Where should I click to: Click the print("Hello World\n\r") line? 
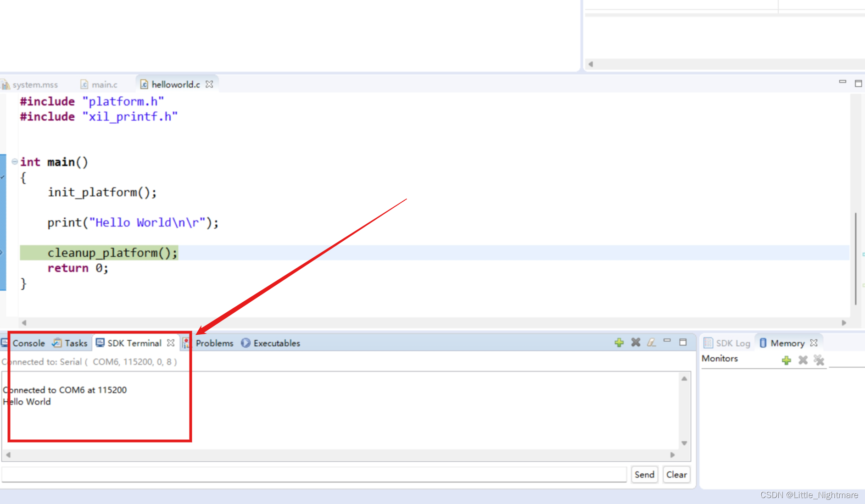[x=133, y=222]
